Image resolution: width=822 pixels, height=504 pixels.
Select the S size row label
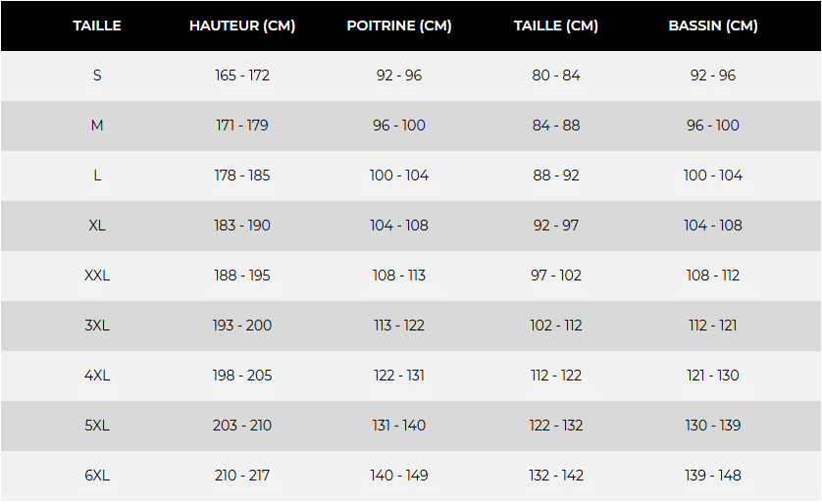tap(97, 76)
